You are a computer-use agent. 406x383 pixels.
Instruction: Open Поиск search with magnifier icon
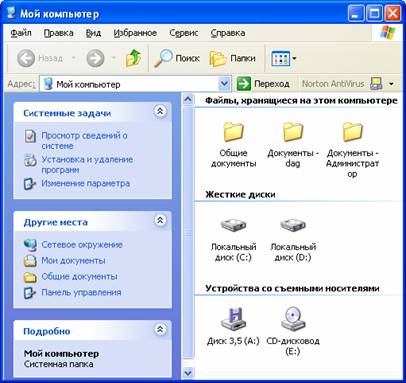(x=177, y=58)
